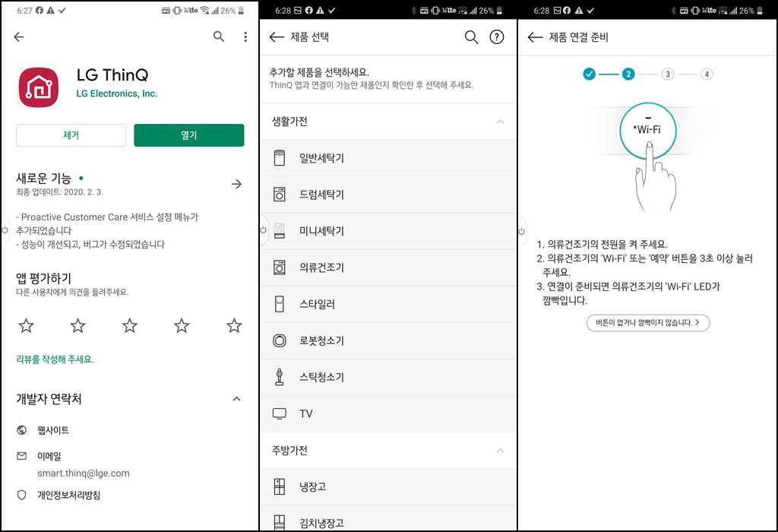The height and width of the screenshot is (532, 778).
Task: Tap Bluetooth icon in right screen status bar
Action: coord(673,11)
